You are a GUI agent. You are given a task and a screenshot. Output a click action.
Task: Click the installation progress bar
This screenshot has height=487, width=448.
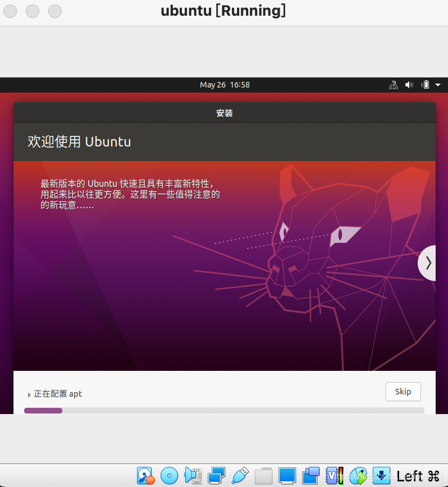point(225,411)
